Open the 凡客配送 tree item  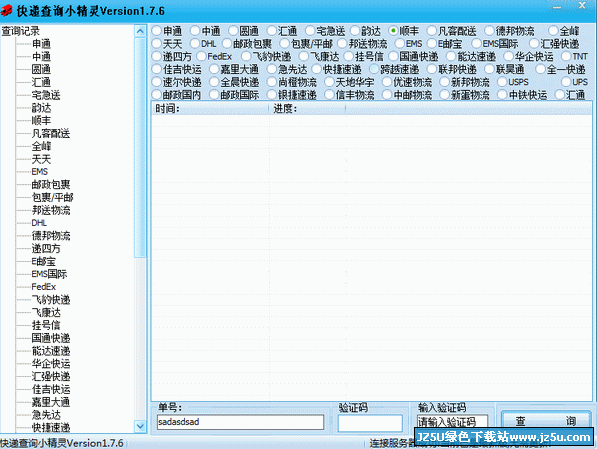[x=51, y=133]
